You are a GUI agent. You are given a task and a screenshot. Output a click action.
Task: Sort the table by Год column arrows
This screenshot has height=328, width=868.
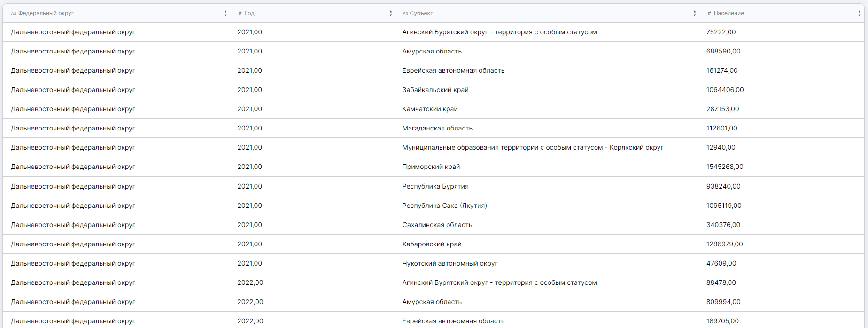[390, 14]
